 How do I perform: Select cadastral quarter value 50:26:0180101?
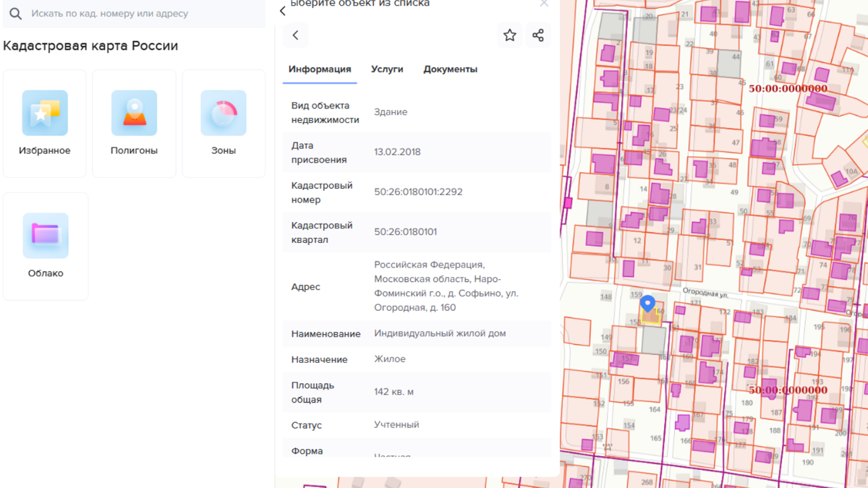click(405, 232)
